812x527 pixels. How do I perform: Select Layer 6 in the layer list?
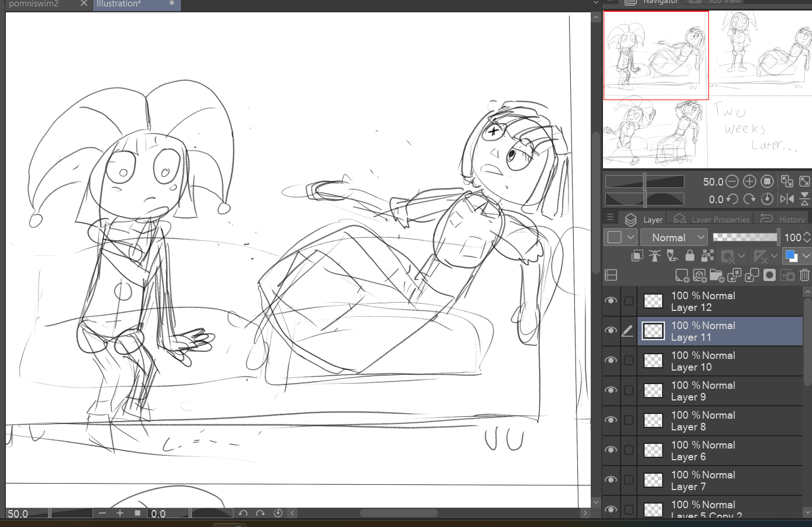click(x=720, y=450)
